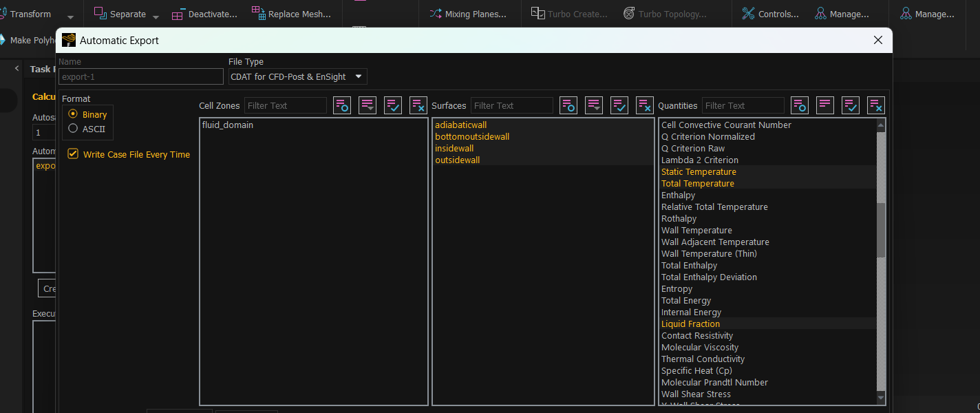Click the Controls button in ribbon
The width and height of the screenshot is (980, 413).
770,14
